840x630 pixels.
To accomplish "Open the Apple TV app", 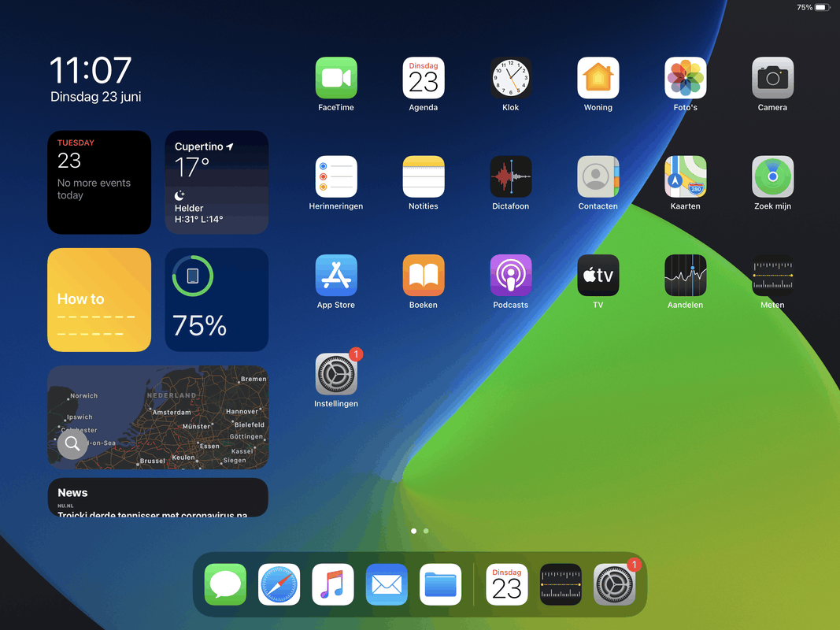I will 598,276.
